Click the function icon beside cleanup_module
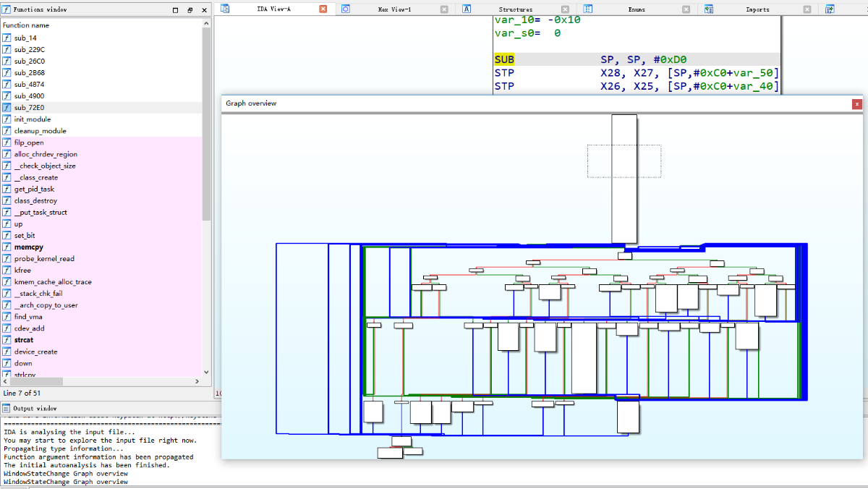The height and width of the screenshot is (489, 868). 7,131
